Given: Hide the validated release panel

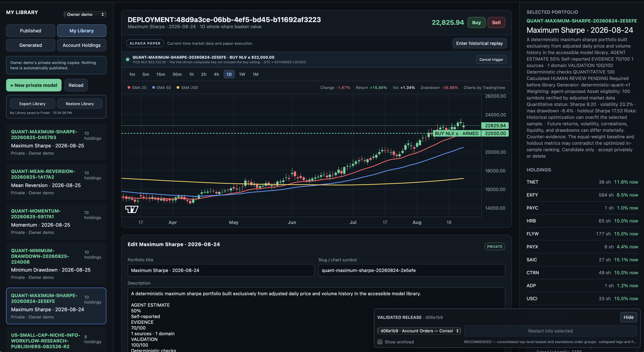Looking at the screenshot, I should click(x=629, y=317).
